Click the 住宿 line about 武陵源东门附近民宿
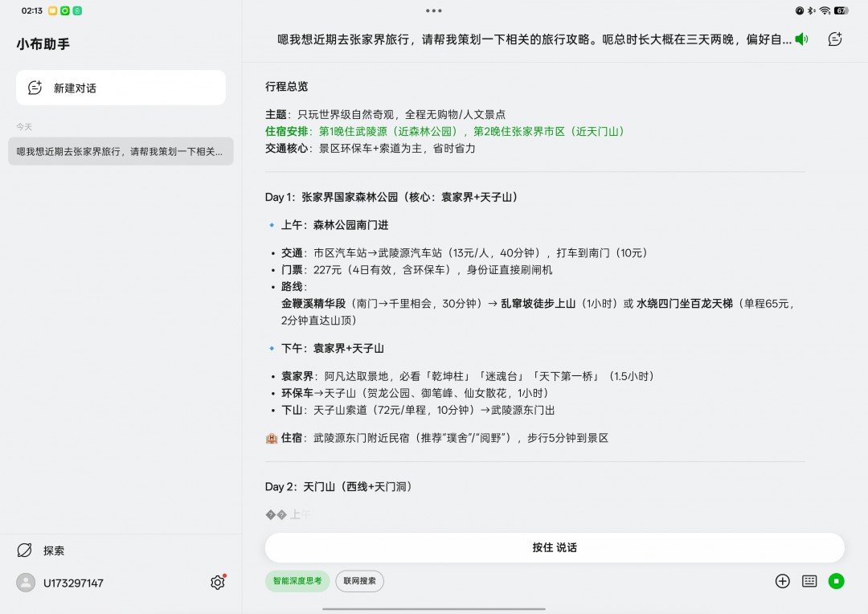Screen dimensions: 868x614 pos(436,438)
